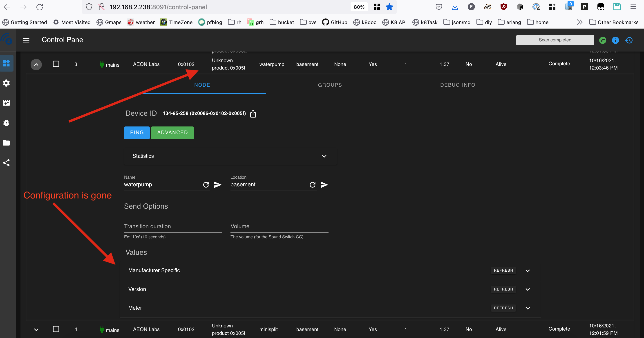Image resolution: width=644 pixels, height=338 pixels.
Task: Switch to the DEBUG INFO tab
Action: 458,85
